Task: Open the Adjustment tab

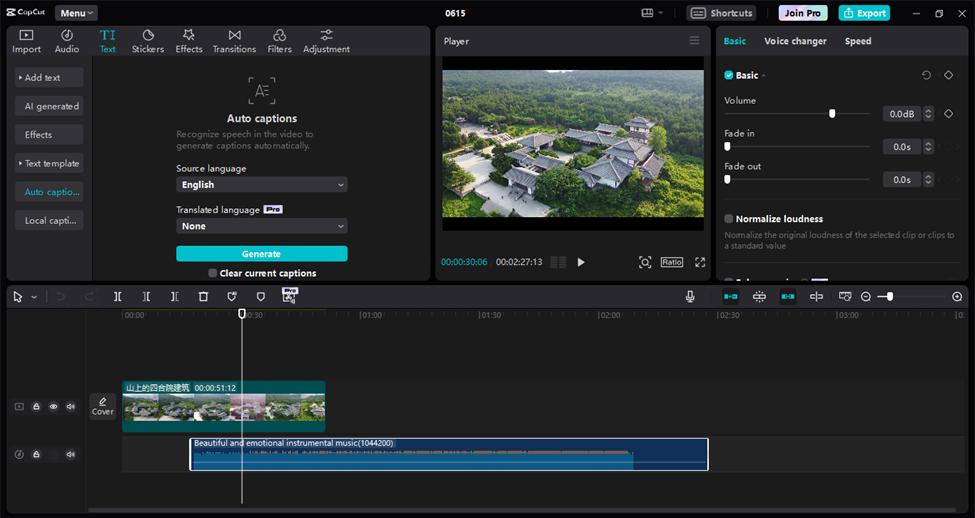Action: pyautogui.click(x=326, y=41)
